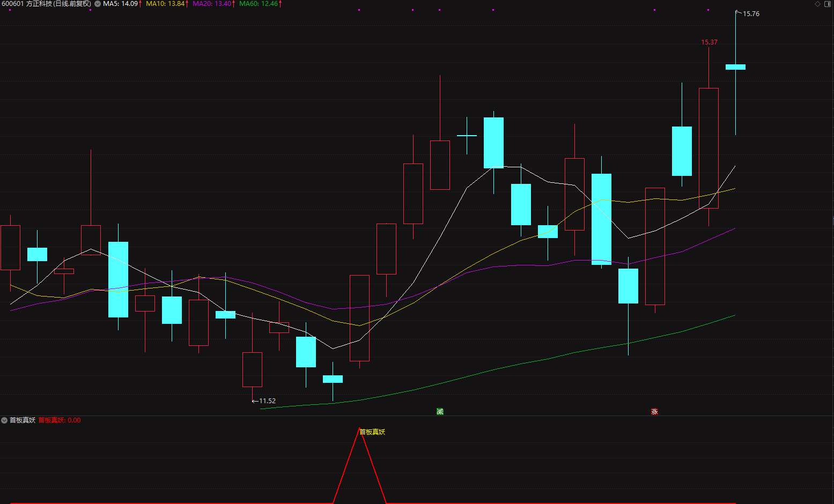This screenshot has height=504, width=834.
Task: Click the red 15.37 price label
Action: click(709, 42)
